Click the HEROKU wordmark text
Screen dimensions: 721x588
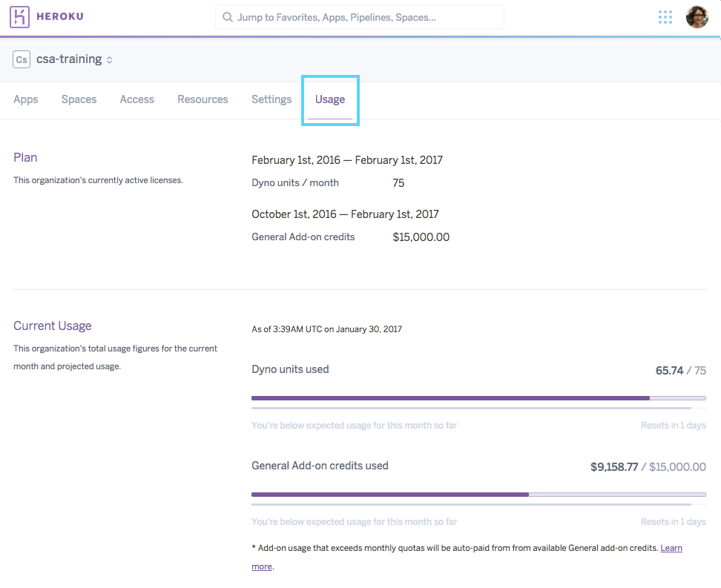click(60, 16)
